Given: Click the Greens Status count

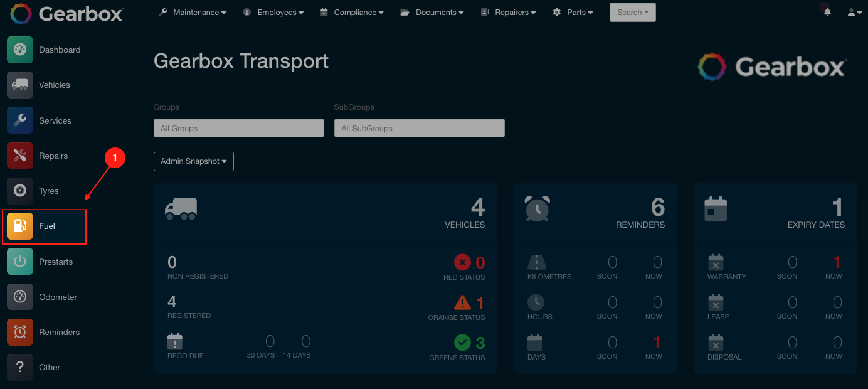Looking at the screenshot, I should click(x=480, y=343).
